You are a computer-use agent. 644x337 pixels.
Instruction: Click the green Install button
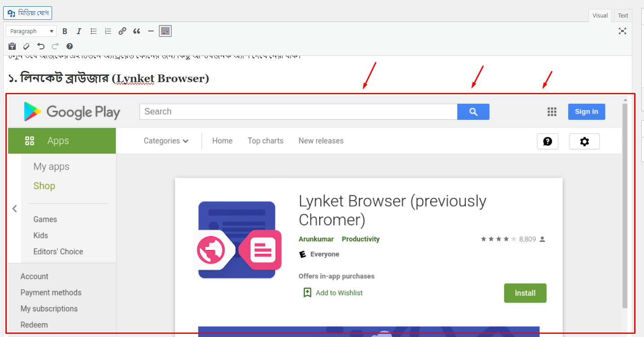(x=525, y=293)
